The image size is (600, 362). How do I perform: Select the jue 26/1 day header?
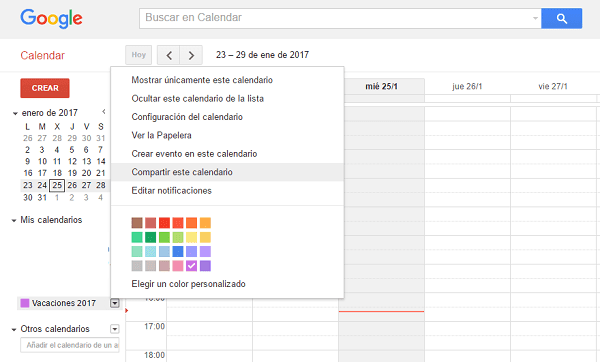pyautogui.click(x=467, y=86)
